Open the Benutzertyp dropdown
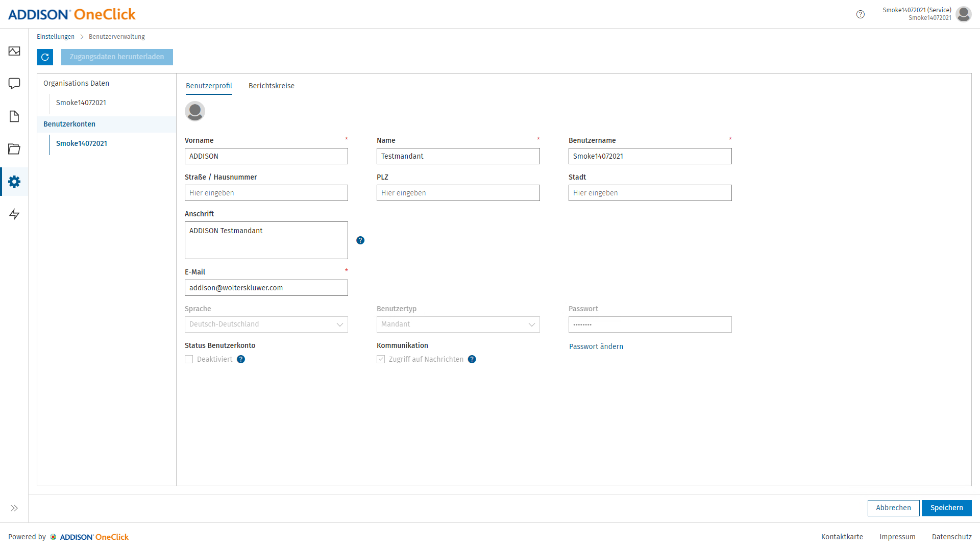980x551 pixels. pyautogui.click(x=458, y=324)
